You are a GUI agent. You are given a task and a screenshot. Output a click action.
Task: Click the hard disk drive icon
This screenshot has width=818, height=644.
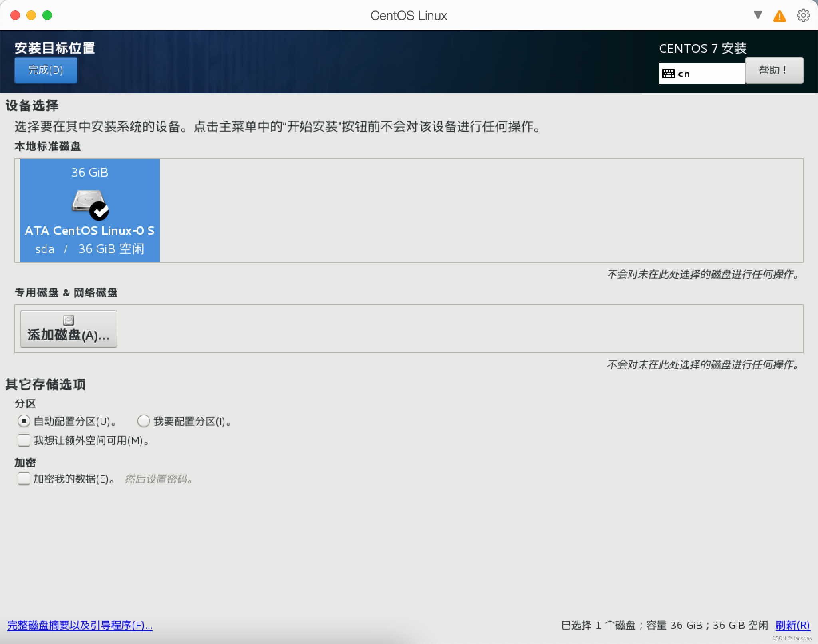click(x=87, y=201)
